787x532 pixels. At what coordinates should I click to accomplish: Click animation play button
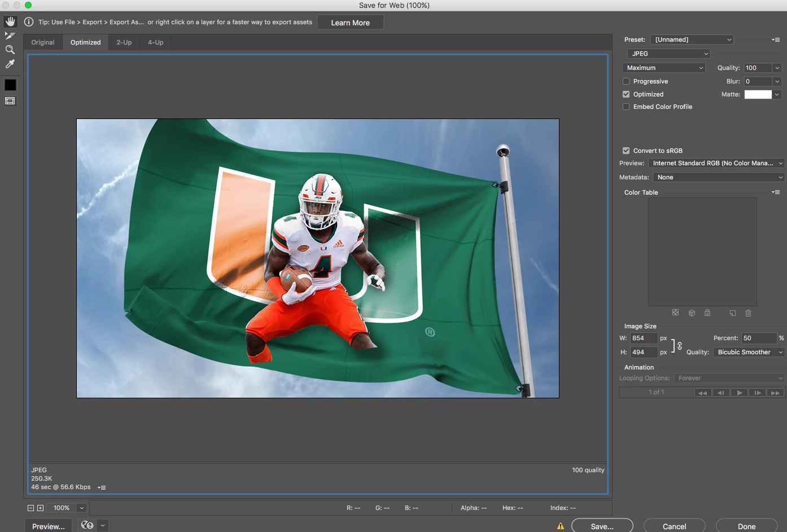tap(740, 393)
